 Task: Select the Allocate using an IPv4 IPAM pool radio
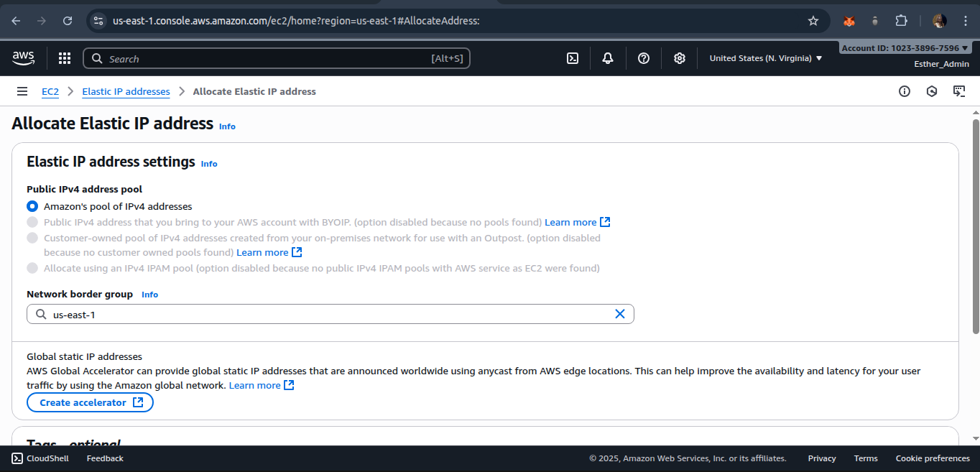(x=32, y=268)
